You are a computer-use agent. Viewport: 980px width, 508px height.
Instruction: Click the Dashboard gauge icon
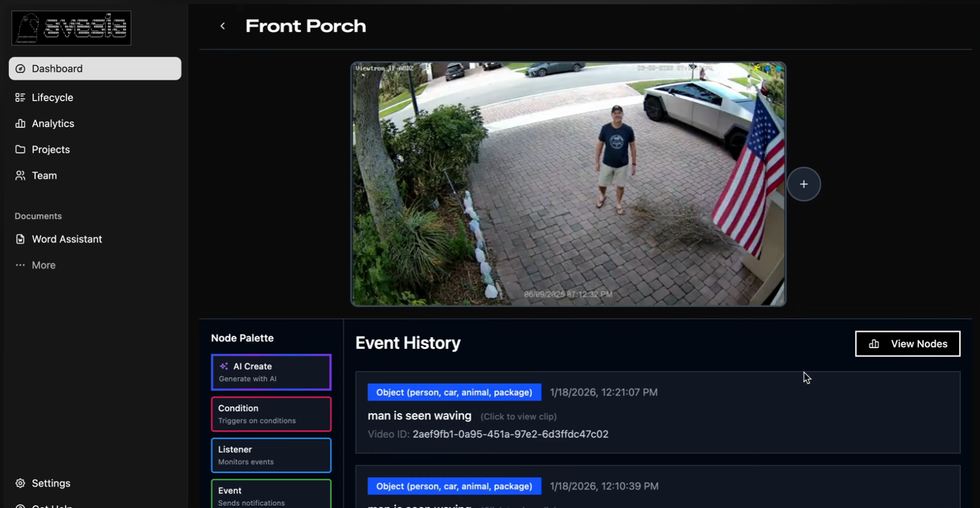(20, 69)
